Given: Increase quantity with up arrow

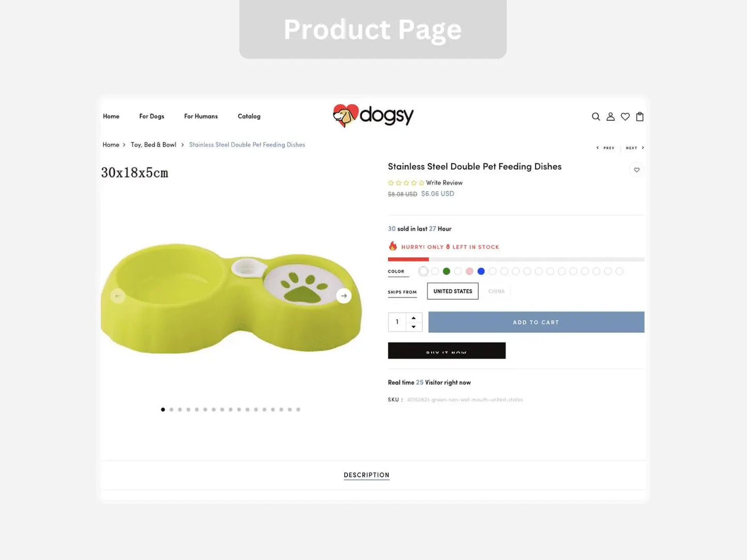Looking at the screenshot, I should [414, 318].
